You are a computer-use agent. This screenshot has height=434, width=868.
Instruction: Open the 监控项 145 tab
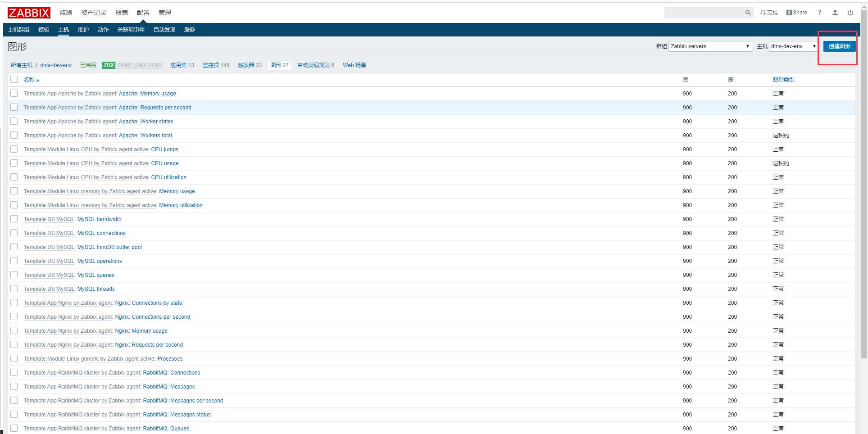point(216,65)
